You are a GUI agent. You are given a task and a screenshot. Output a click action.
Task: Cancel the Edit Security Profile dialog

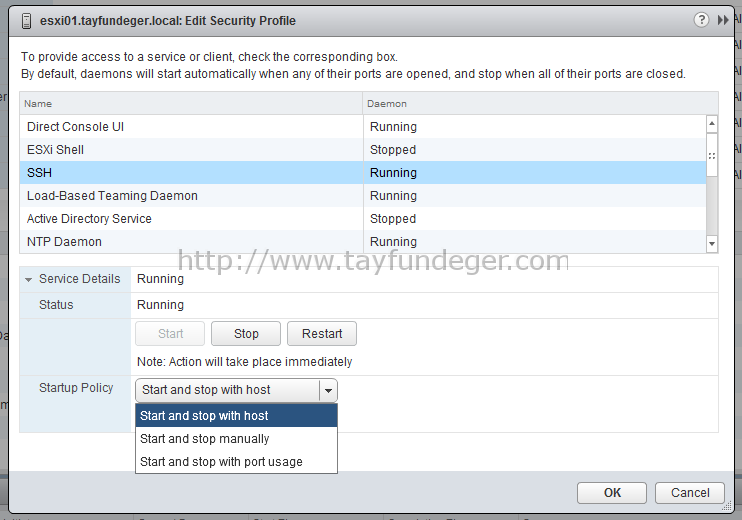pyautogui.click(x=690, y=493)
